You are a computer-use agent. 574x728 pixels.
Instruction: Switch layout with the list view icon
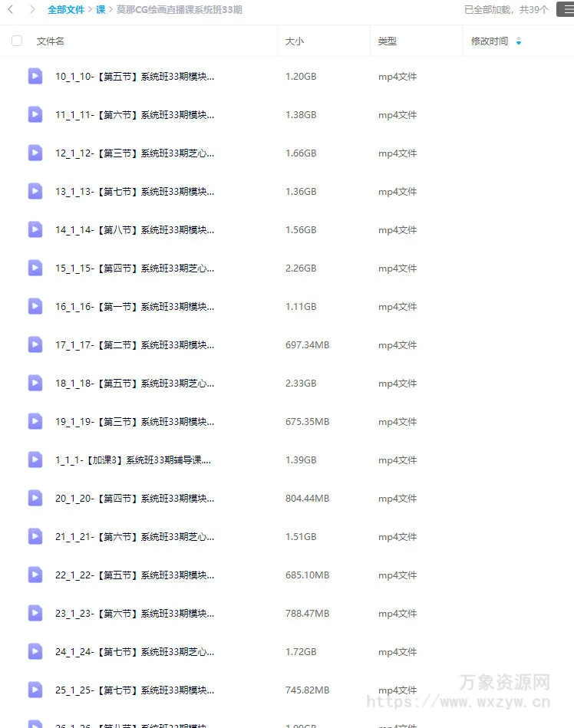[x=568, y=9]
